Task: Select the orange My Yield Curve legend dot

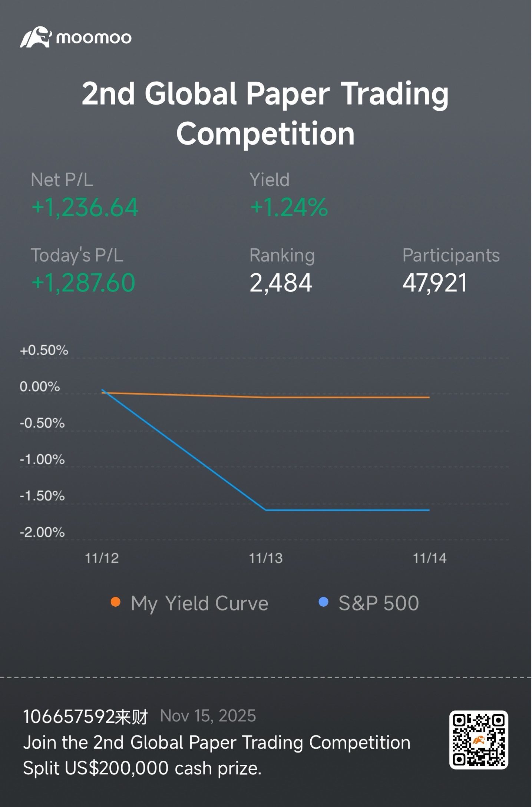Action: tap(116, 602)
